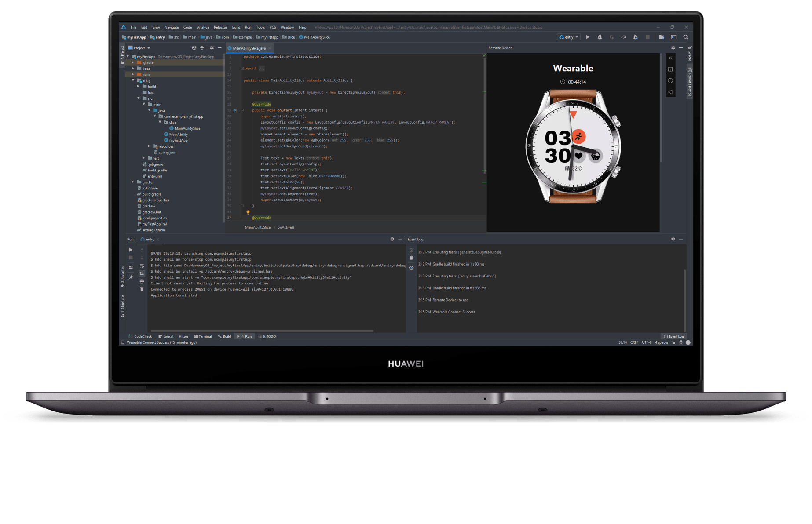Click the back navigation triangle beside the emulator

[670, 91]
